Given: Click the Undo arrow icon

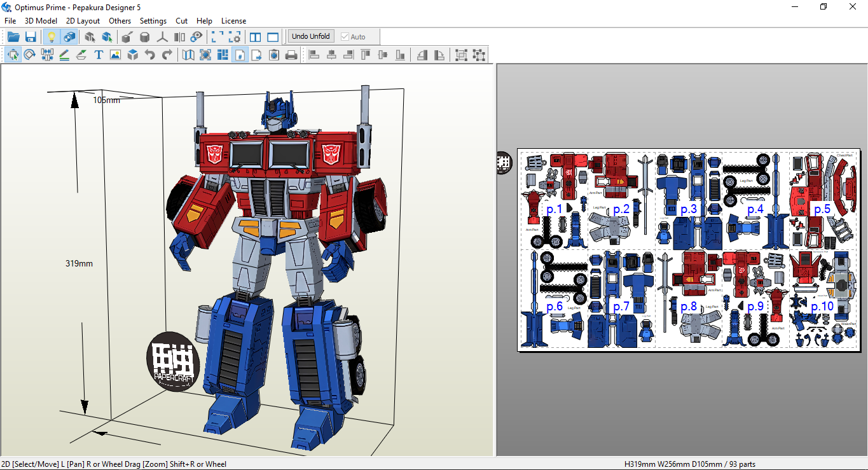Looking at the screenshot, I should 149,55.
